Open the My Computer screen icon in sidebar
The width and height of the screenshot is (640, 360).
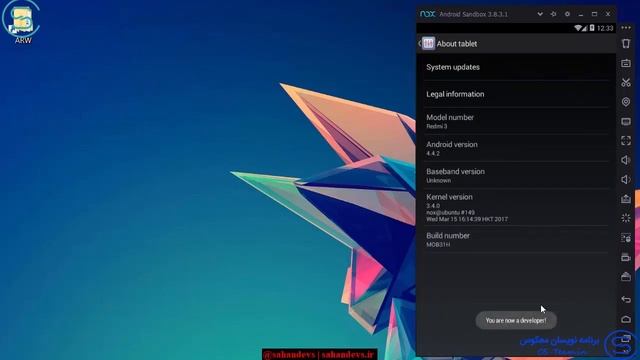pos(626,121)
